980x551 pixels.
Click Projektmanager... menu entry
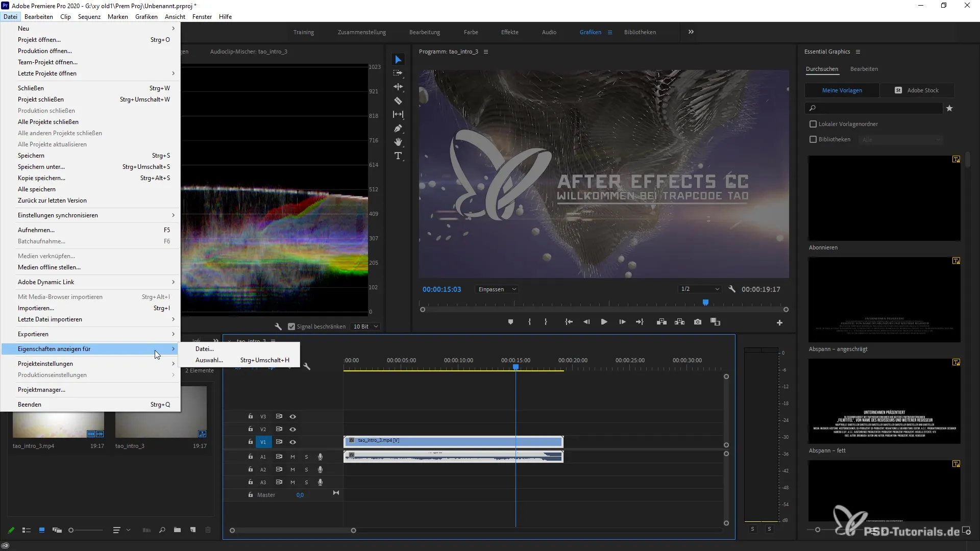tap(41, 390)
